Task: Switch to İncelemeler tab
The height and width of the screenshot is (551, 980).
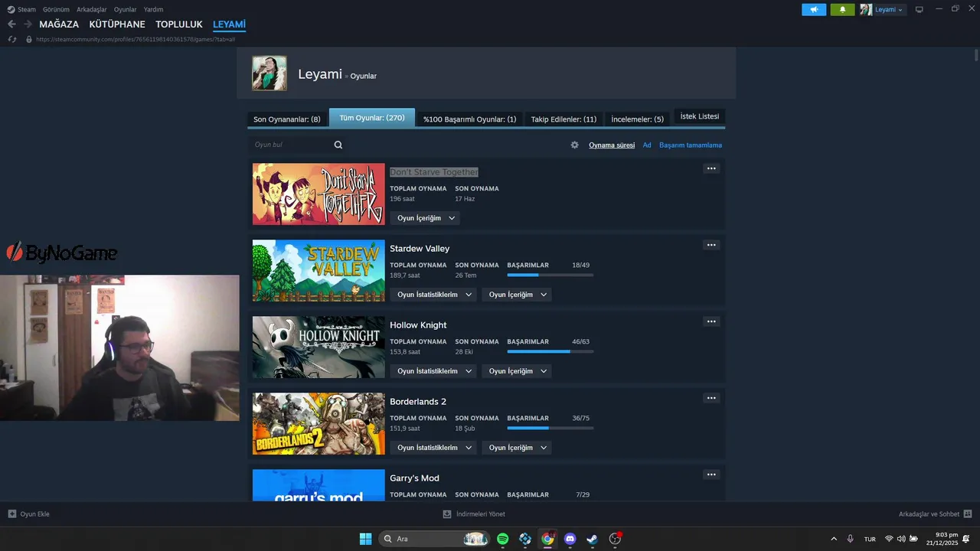Action: [x=637, y=119]
